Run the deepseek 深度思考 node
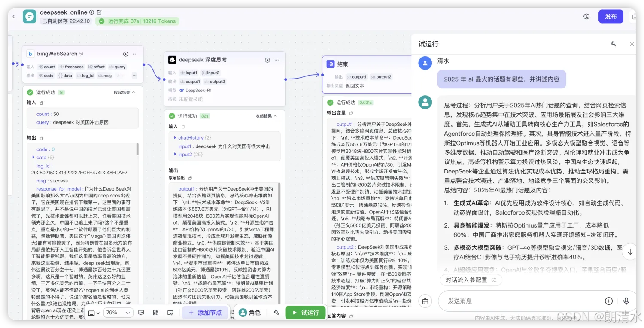Image resolution: width=644 pixels, height=328 pixels. tap(267, 60)
